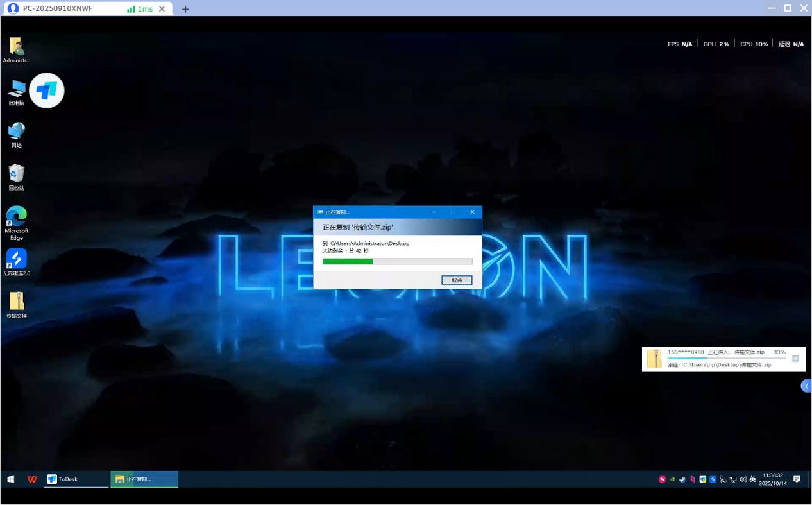Click the floating ToDesk round icon
Viewport: 812px width, 505px height.
coord(47,90)
